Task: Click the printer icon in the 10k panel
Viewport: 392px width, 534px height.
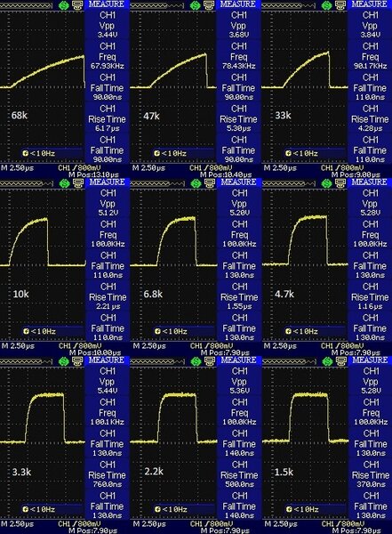Action: click(78, 183)
